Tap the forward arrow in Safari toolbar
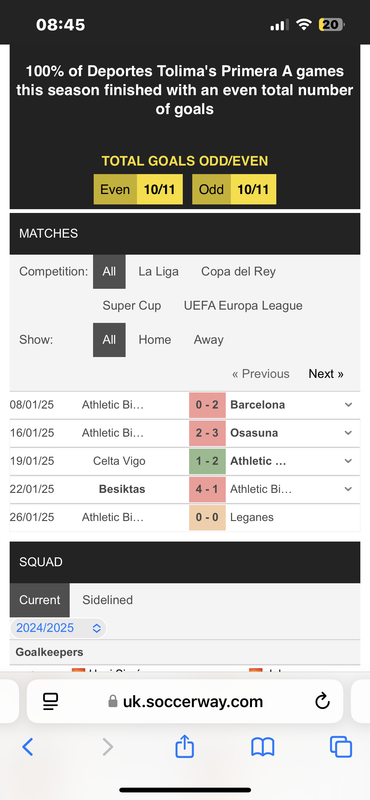Viewport: 370px width, 800px height. [x=107, y=747]
